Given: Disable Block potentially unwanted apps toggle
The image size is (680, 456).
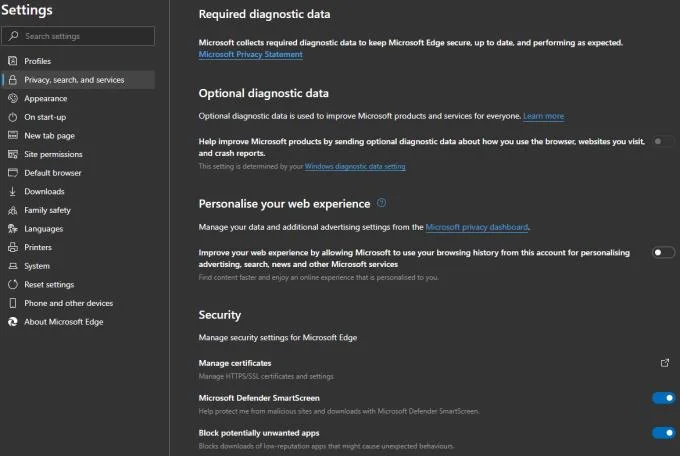Looking at the screenshot, I should (663, 433).
